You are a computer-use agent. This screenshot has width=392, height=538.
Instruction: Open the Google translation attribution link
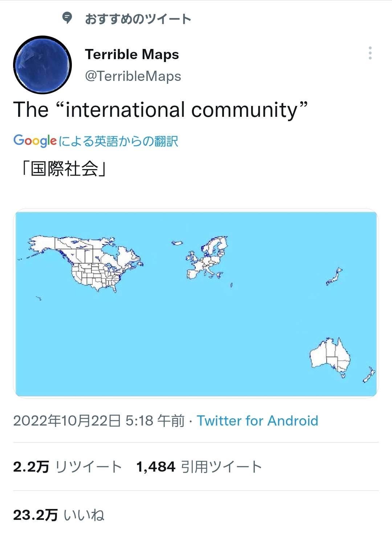click(x=96, y=141)
